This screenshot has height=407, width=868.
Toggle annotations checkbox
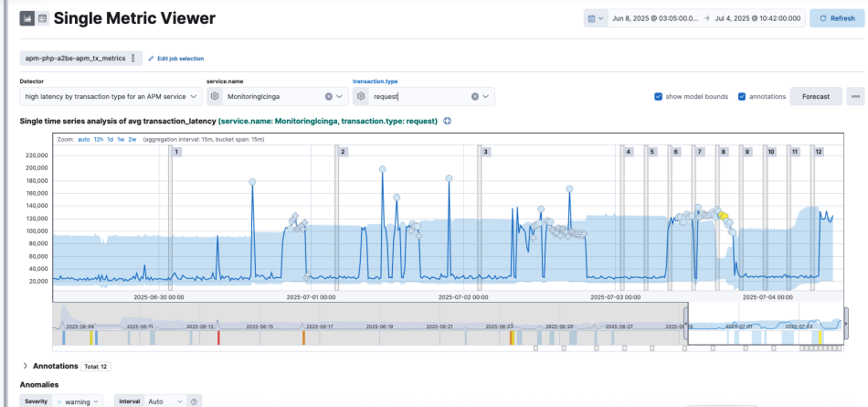[x=742, y=96]
